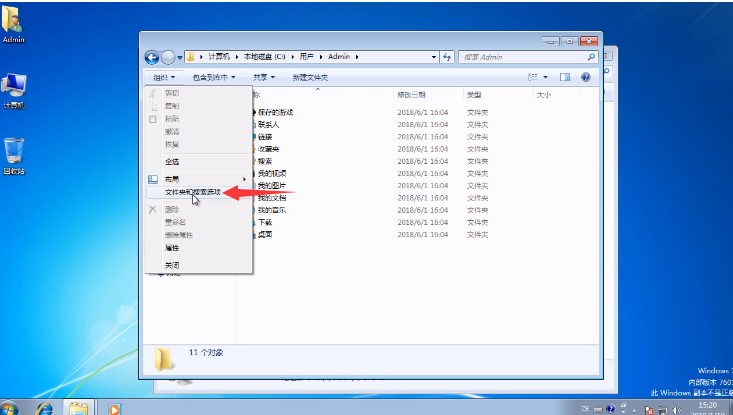The height and width of the screenshot is (415, 733).
Task: Click the folder icon in the details pane
Action: click(x=163, y=359)
